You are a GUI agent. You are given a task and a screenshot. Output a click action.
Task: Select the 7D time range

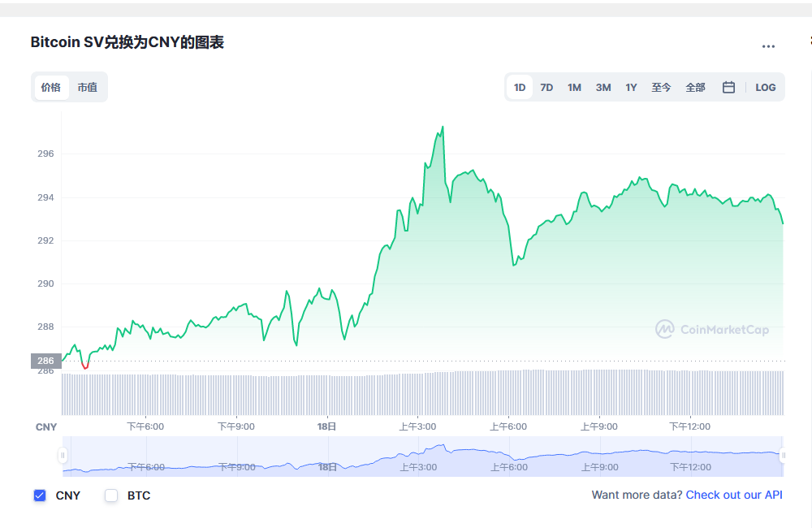pos(546,87)
